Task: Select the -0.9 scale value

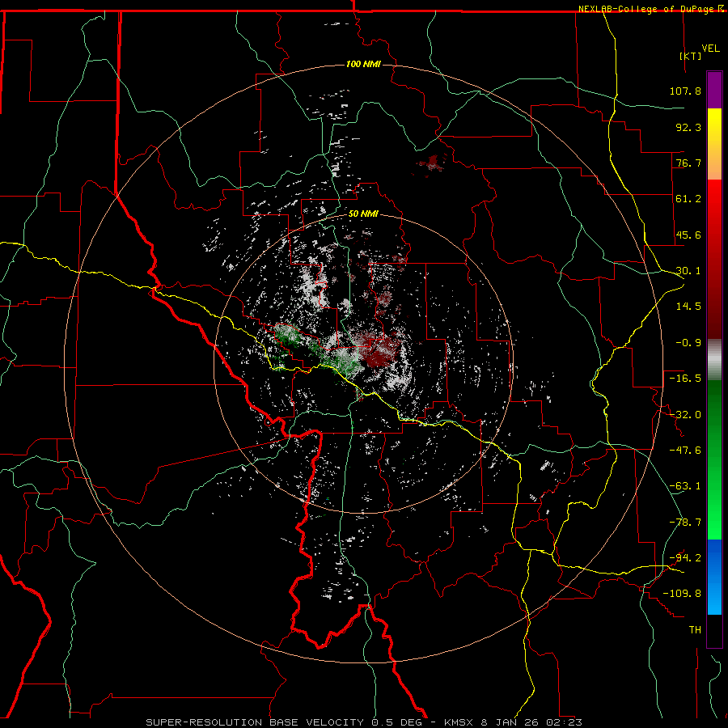Action: [x=688, y=343]
